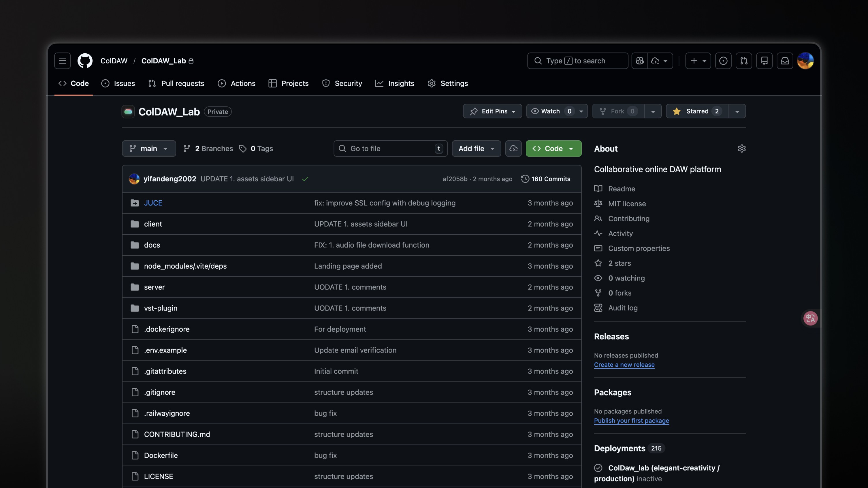
Task: Click the About section gear icon
Action: pyautogui.click(x=742, y=149)
